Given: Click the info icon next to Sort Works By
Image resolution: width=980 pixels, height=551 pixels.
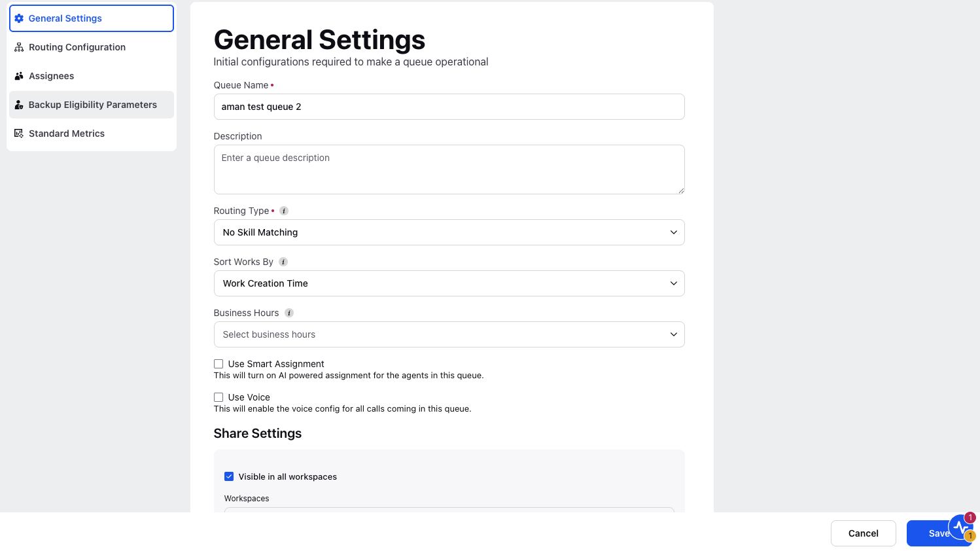Looking at the screenshot, I should [283, 262].
